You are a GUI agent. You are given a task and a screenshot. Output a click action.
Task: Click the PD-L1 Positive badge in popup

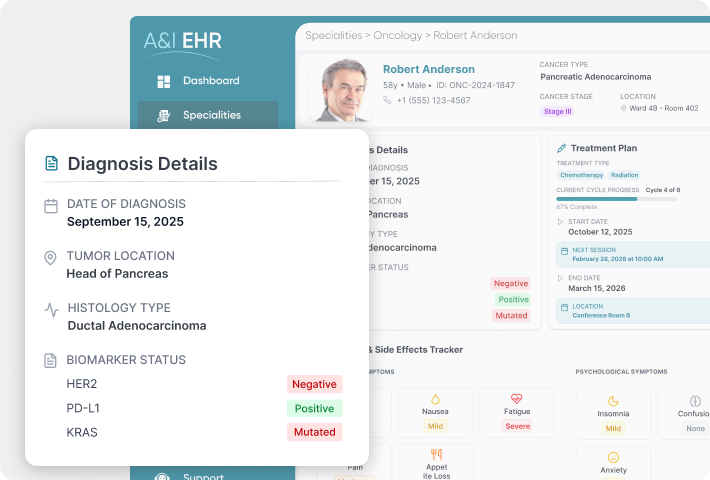coord(314,408)
